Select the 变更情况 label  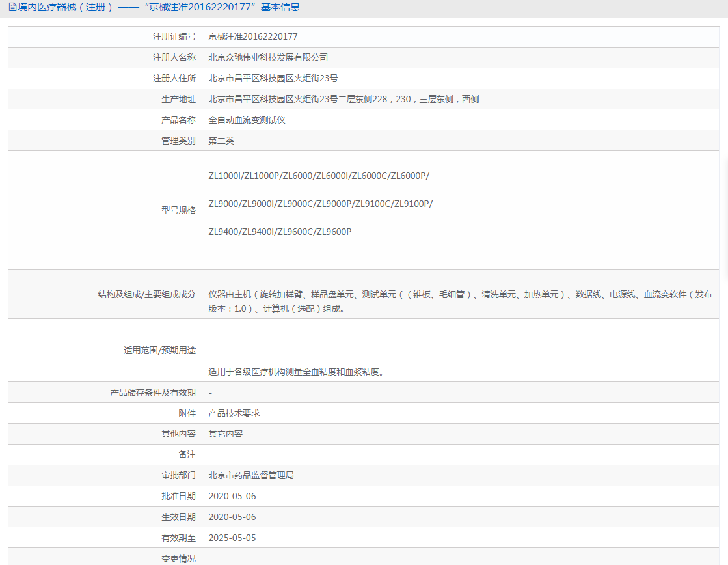[x=178, y=559]
